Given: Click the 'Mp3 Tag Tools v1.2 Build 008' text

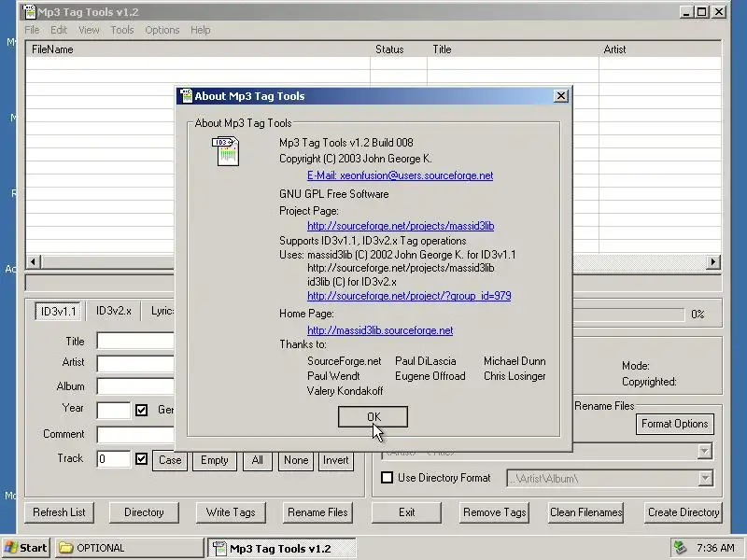Looking at the screenshot, I should coord(346,143).
